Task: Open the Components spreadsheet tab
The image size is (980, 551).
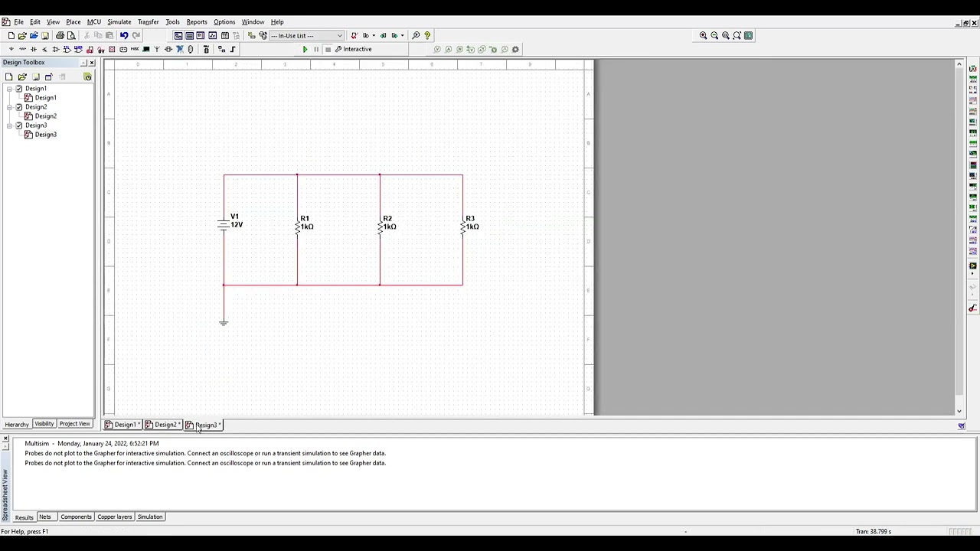Action: click(76, 517)
